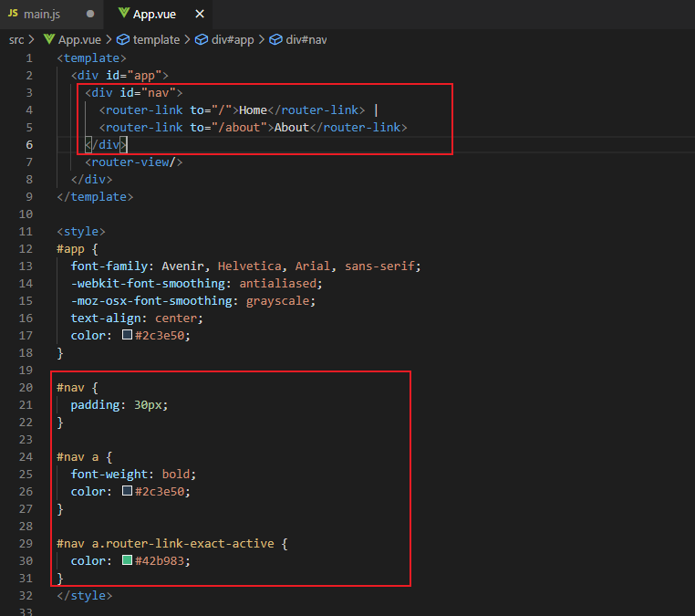Click the cube icon before div#app breadcrumb

click(202, 40)
